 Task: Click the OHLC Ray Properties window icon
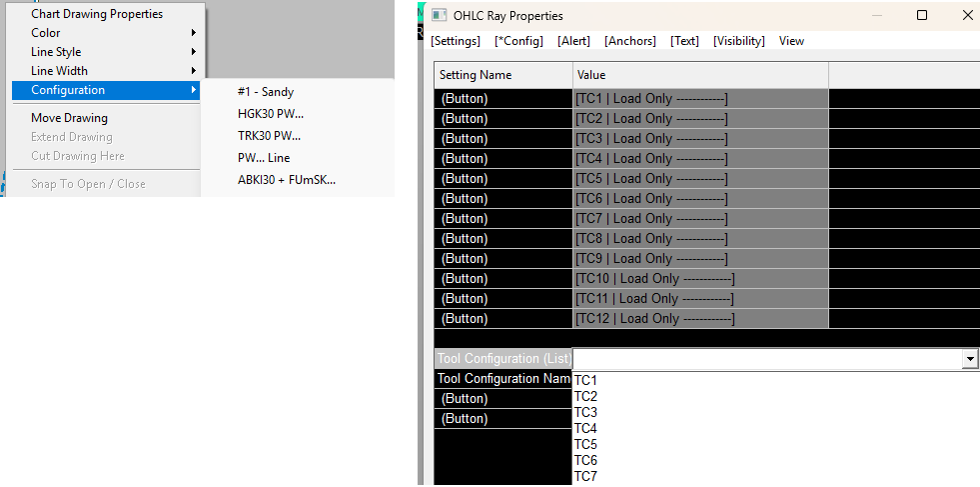click(x=439, y=15)
